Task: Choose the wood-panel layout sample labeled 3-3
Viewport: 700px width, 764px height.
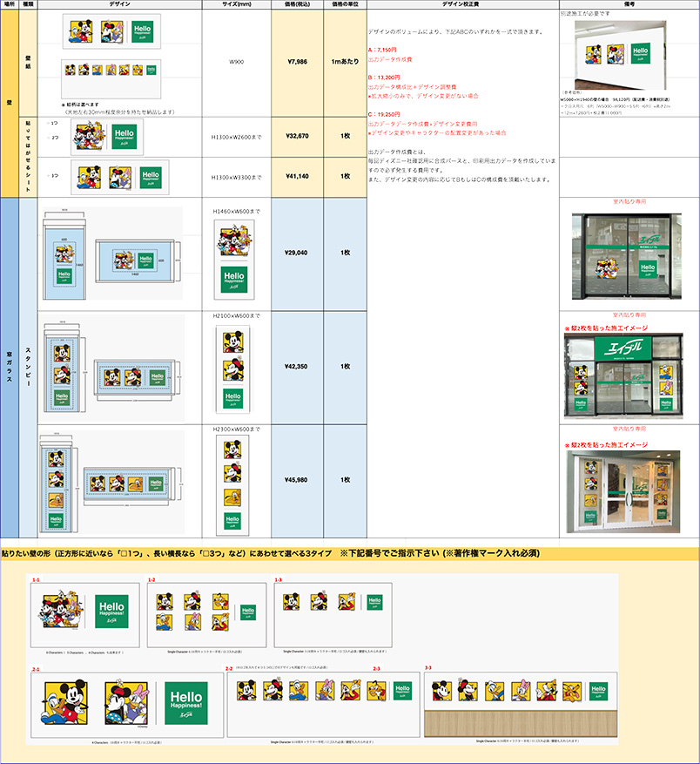Action: click(x=521, y=705)
